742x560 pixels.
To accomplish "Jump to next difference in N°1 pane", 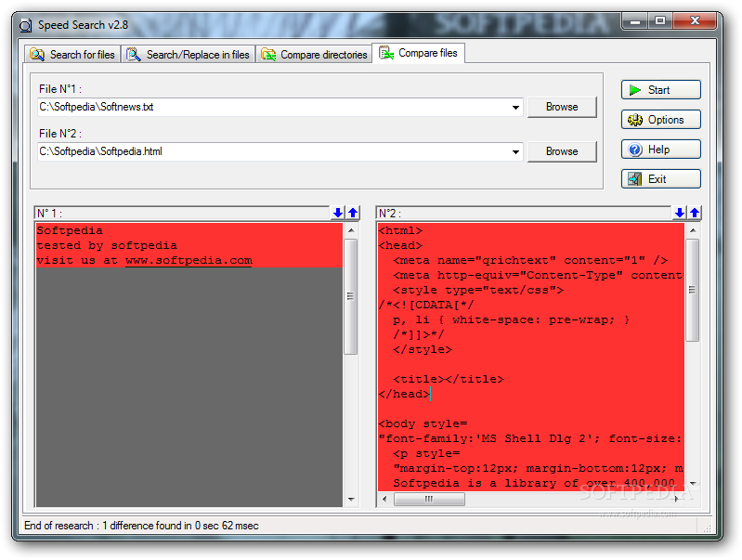I will coord(338,213).
